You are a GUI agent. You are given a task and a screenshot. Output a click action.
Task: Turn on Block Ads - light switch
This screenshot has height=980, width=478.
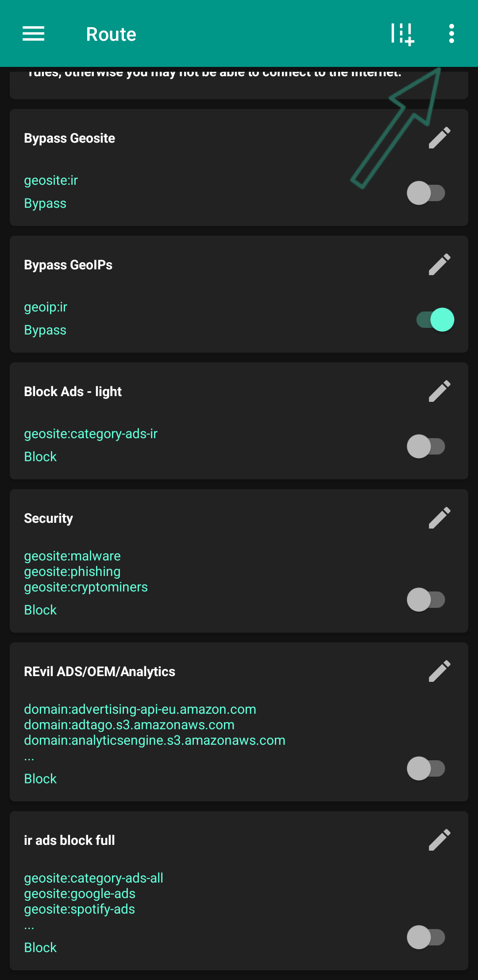pos(426,447)
